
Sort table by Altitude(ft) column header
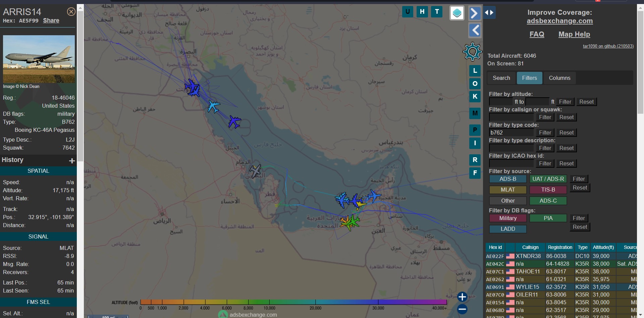tap(603, 247)
